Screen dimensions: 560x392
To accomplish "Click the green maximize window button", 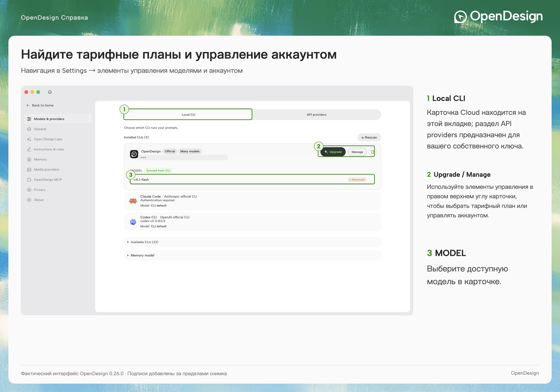I will pyautogui.click(x=38, y=92).
